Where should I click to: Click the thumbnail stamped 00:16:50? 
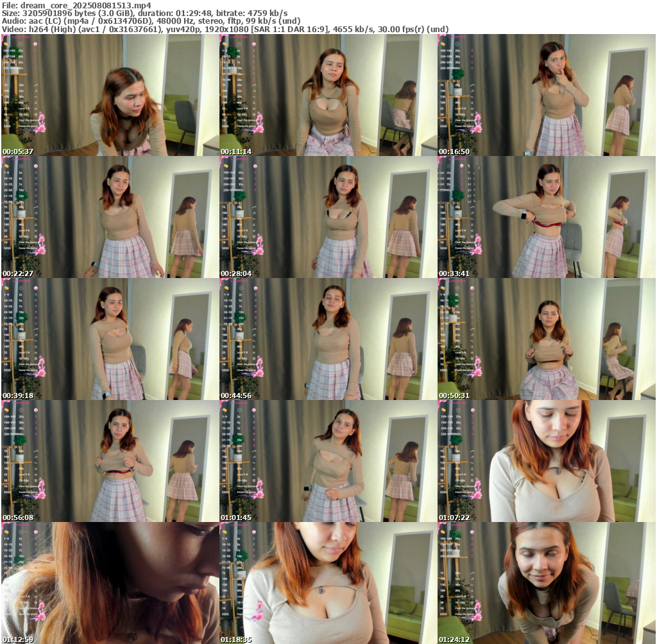546,95
